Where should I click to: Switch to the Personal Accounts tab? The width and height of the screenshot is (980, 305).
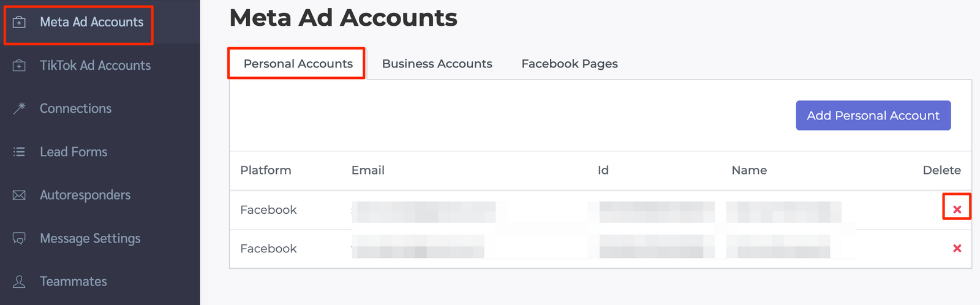[298, 64]
